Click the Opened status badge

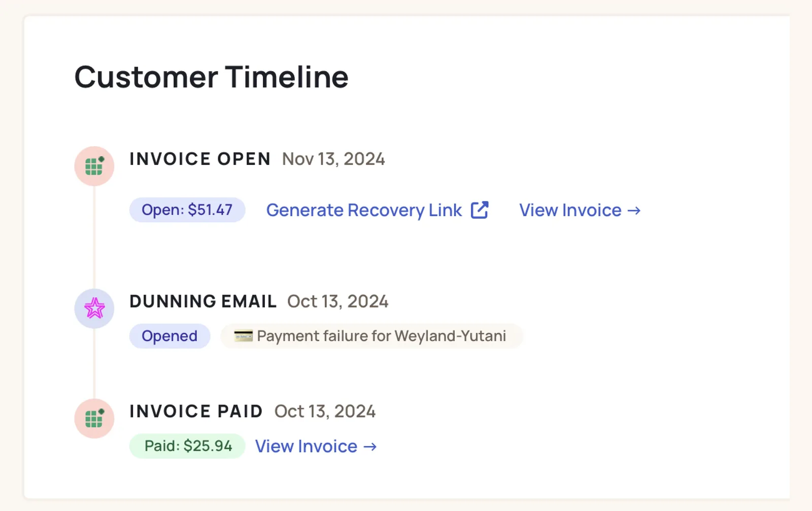pos(170,336)
